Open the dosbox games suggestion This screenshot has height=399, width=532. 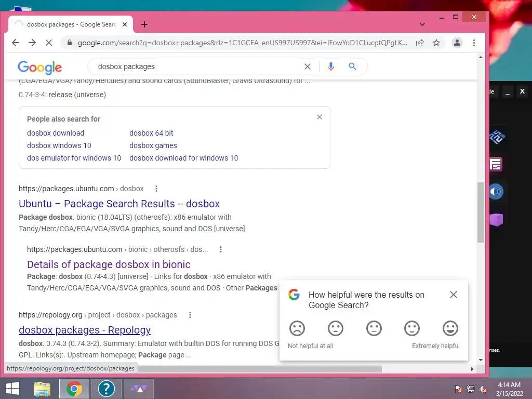153,145
